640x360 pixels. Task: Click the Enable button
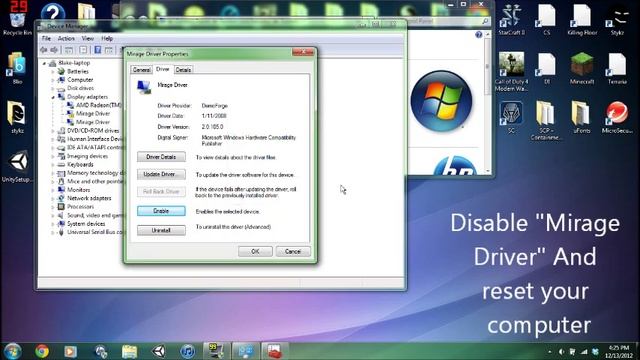click(x=161, y=211)
